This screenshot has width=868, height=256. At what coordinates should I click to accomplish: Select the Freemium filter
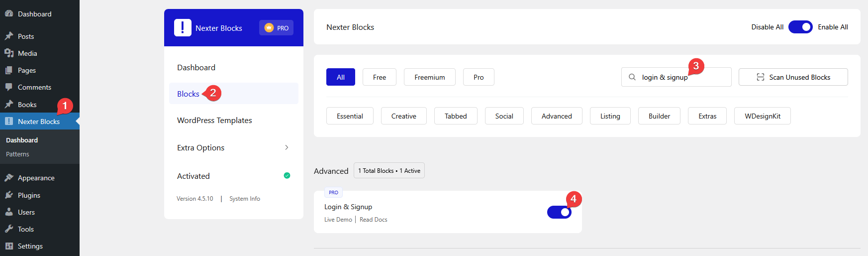(429, 77)
